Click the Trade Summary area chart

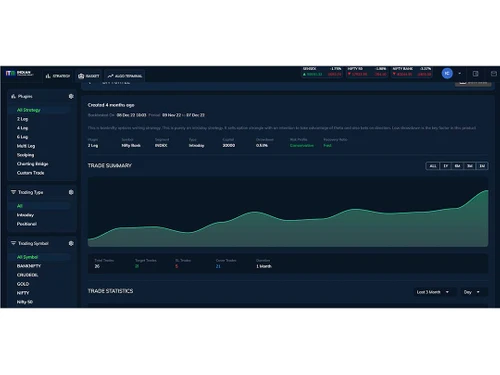[x=288, y=212]
